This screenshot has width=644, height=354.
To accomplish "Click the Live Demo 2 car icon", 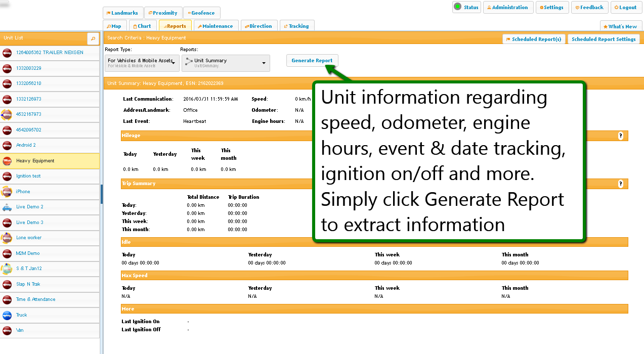I will (x=7, y=207).
